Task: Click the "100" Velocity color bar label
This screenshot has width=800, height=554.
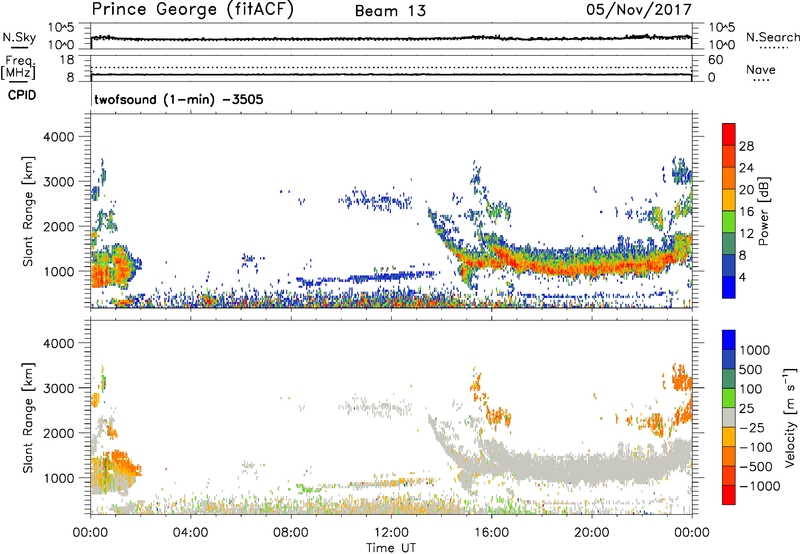Action: [751, 389]
